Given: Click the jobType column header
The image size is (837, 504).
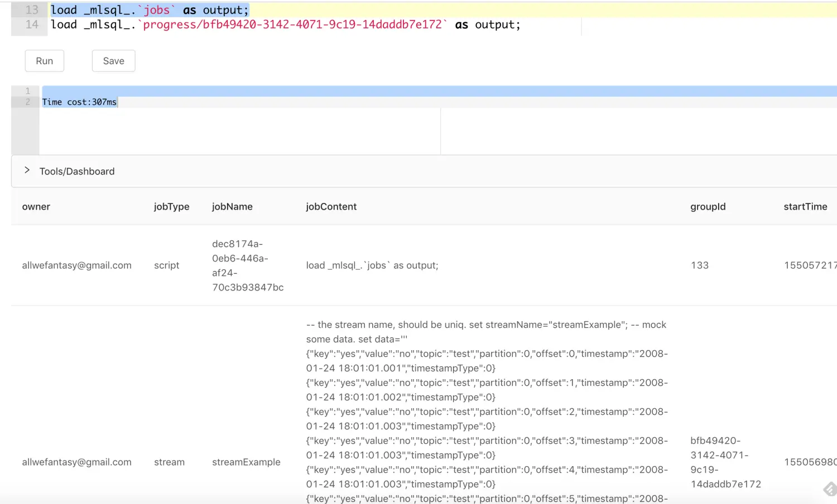Looking at the screenshot, I should (171, 206).
